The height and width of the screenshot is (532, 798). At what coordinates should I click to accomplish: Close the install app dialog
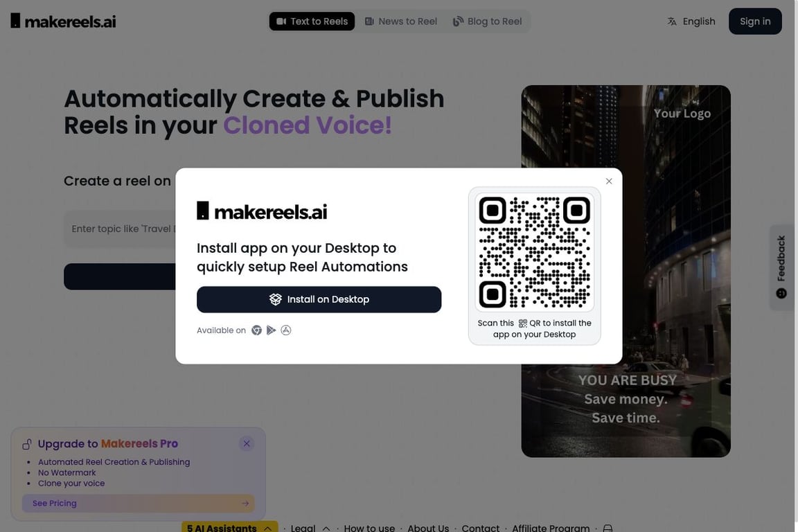click(609, 181)
